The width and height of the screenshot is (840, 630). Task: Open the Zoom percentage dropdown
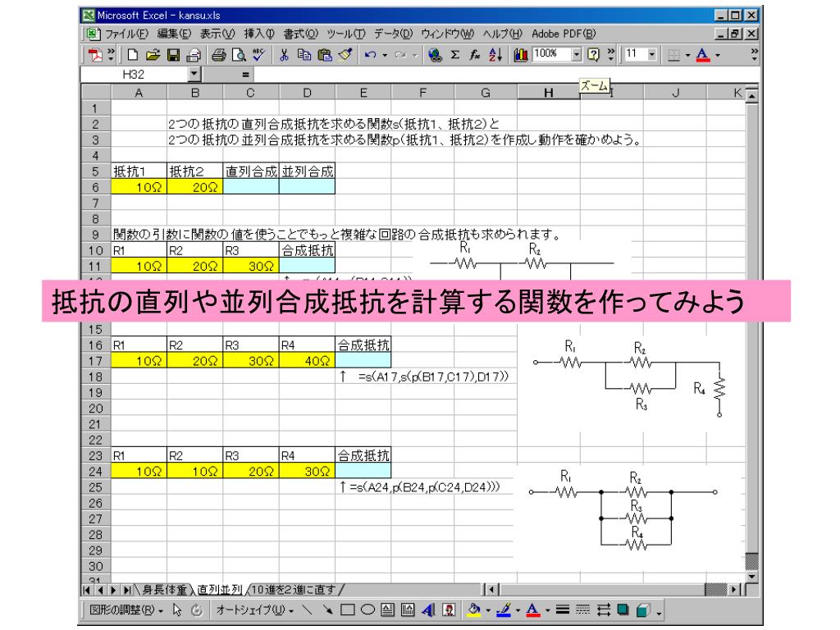(577, 54)
